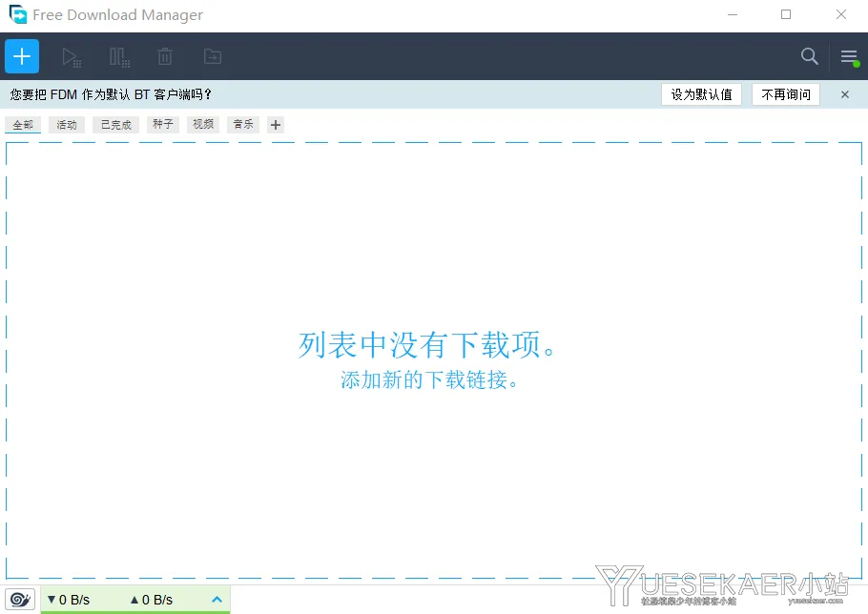The height and width of the screenshot is (614, 868).
Task: Click the delete trash icon in toolbar
Action: pyautogui.click(x=165, y=56)
